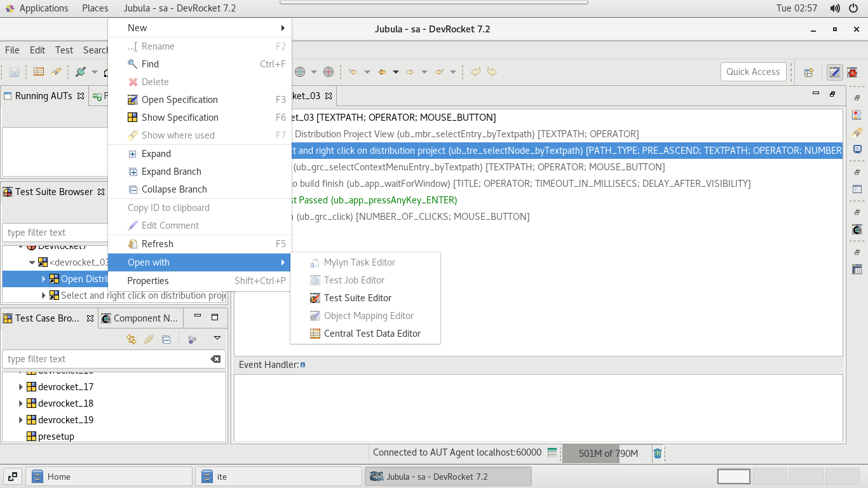Activate Test Suite Browser tab

54,192
